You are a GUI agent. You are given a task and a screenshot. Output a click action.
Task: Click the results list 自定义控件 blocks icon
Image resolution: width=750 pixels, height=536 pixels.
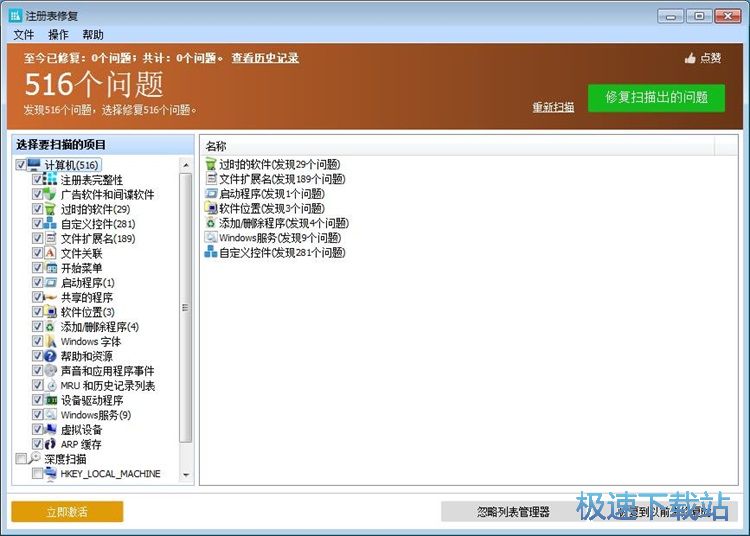coord(210,252)
